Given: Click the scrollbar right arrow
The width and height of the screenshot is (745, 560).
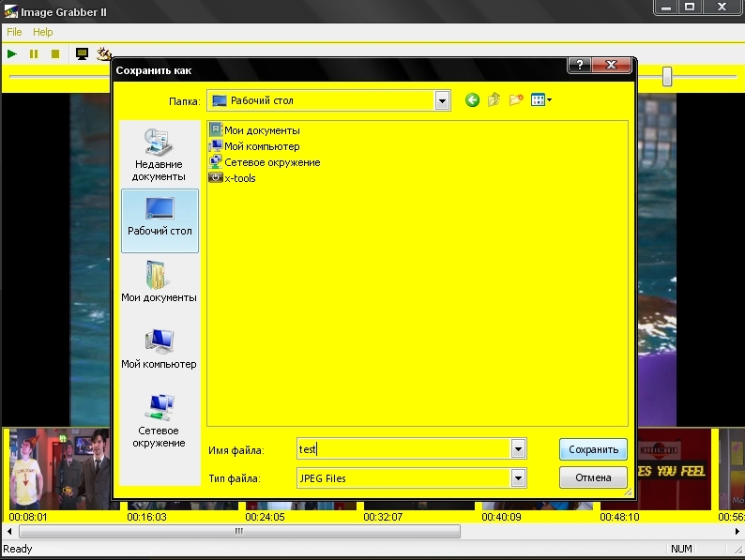Looking at the screenshot, I should [x=737, y=531].
